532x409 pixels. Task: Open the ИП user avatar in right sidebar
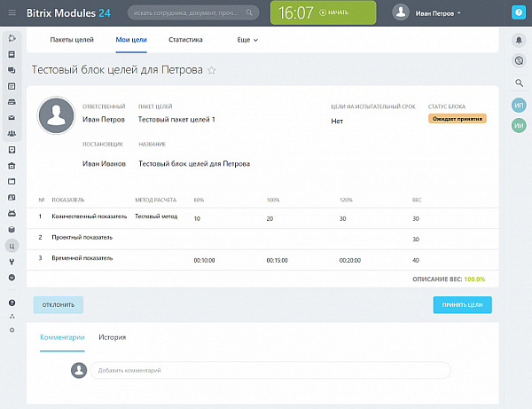(x=519, y=105)
